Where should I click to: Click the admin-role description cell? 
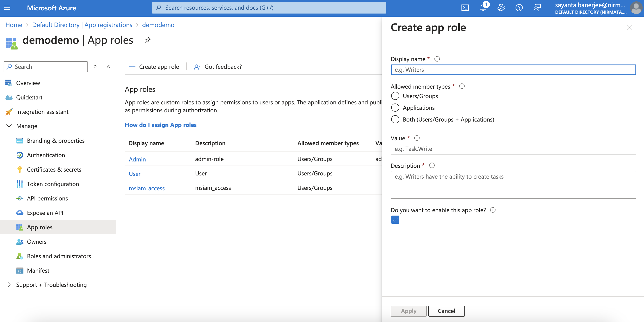[x=209, y=159]
